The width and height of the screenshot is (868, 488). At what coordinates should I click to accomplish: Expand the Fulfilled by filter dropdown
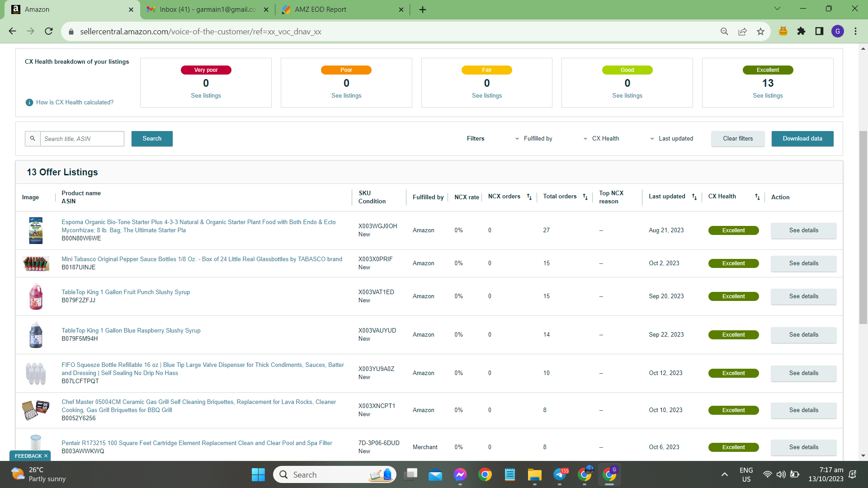(534, 139)
